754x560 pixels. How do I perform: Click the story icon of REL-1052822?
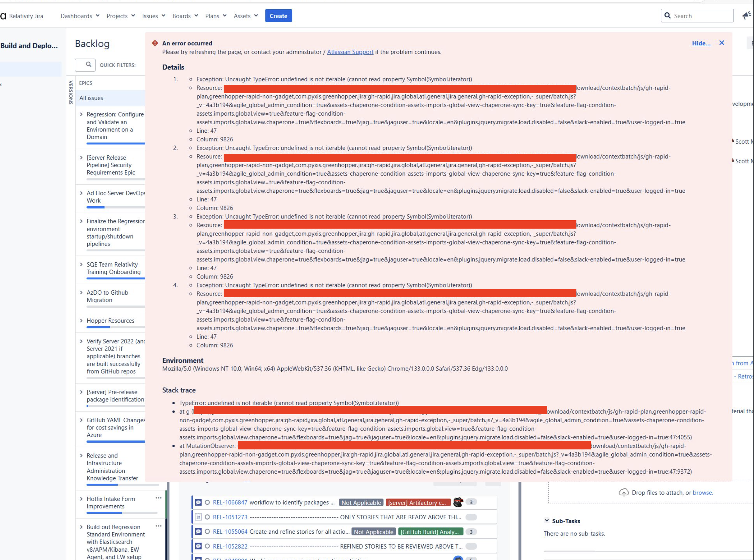click(x=199, y=546)
